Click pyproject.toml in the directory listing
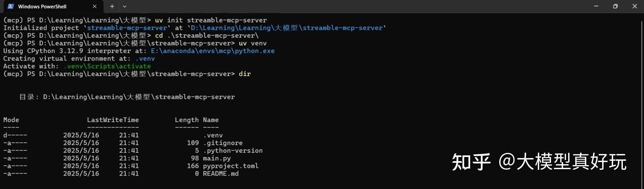The height and width of the screenshot is (189, 644). (231, 166)
